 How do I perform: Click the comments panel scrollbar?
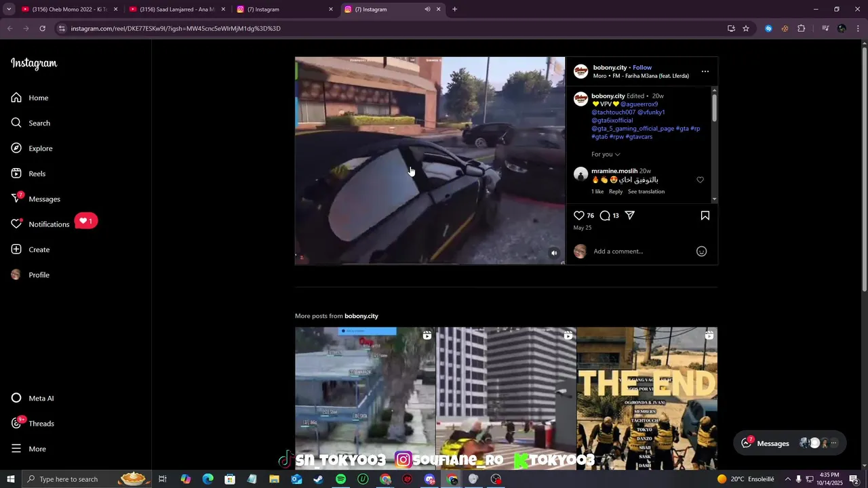(715, 108)
